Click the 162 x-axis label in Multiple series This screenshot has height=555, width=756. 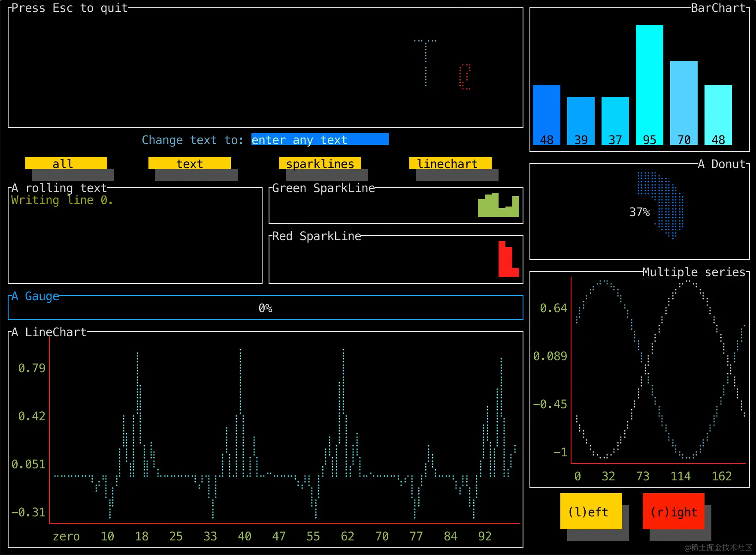[x=722, y=476]
